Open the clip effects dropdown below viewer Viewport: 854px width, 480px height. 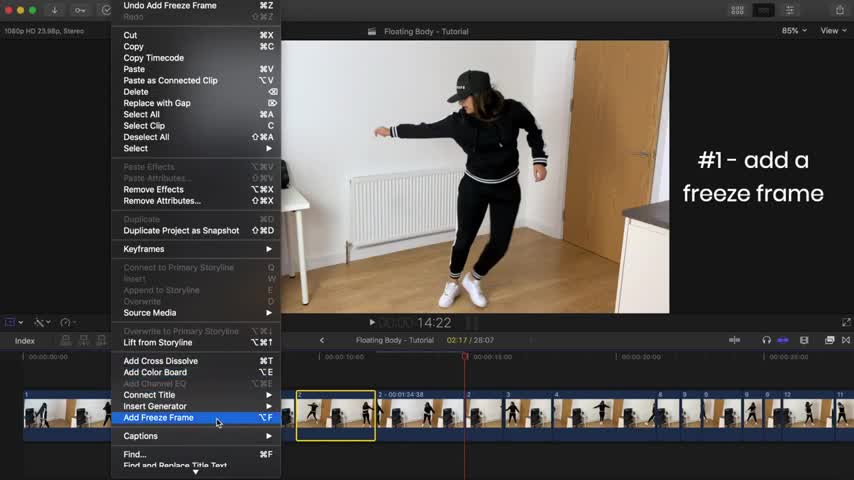tap(13, 323)
